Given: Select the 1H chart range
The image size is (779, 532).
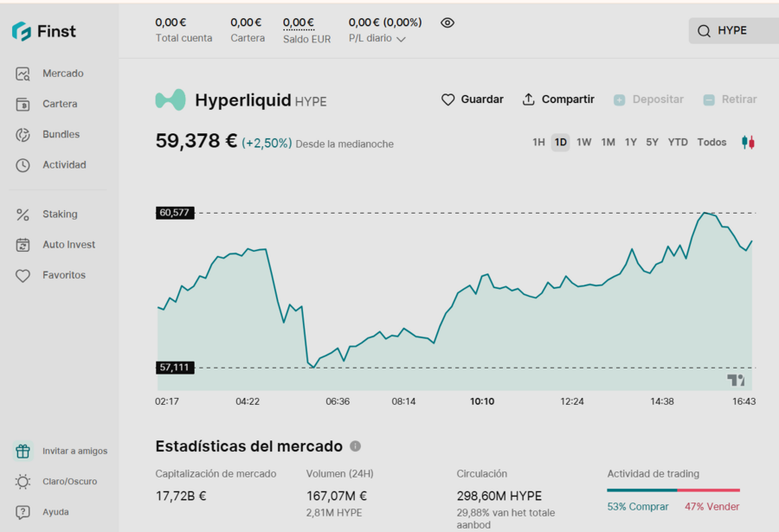Looking at the screenshot, I should (x=538, y=143).
